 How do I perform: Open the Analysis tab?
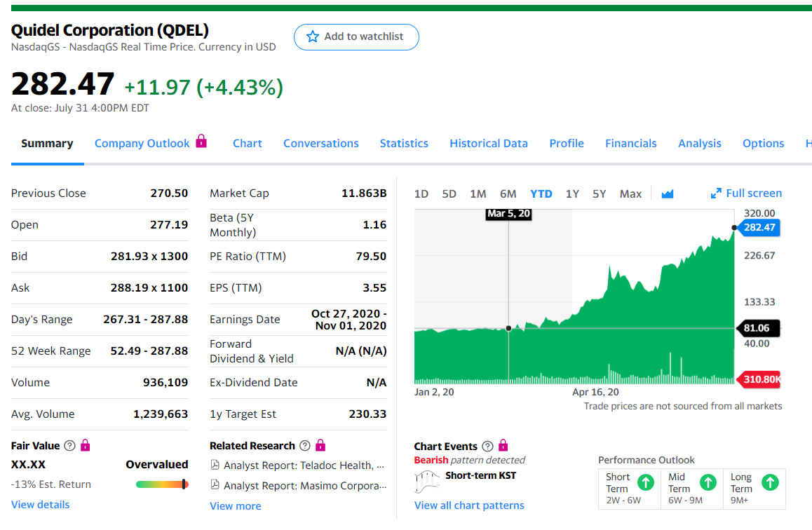(x=700, y=144)
